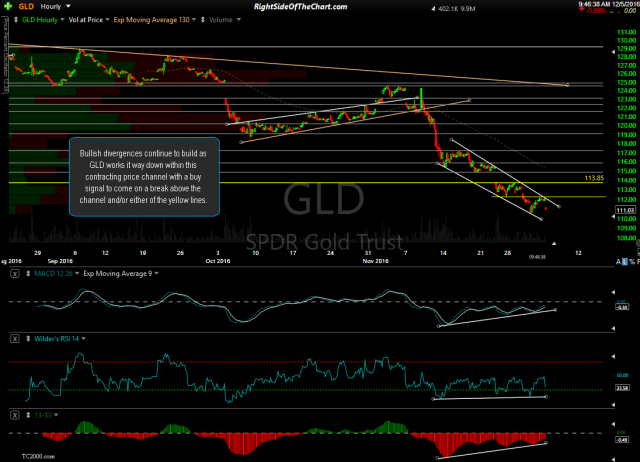
Task: Open the GLD Hourly plot dropdown
Action: pyautogui.click(x=62, y=20)
